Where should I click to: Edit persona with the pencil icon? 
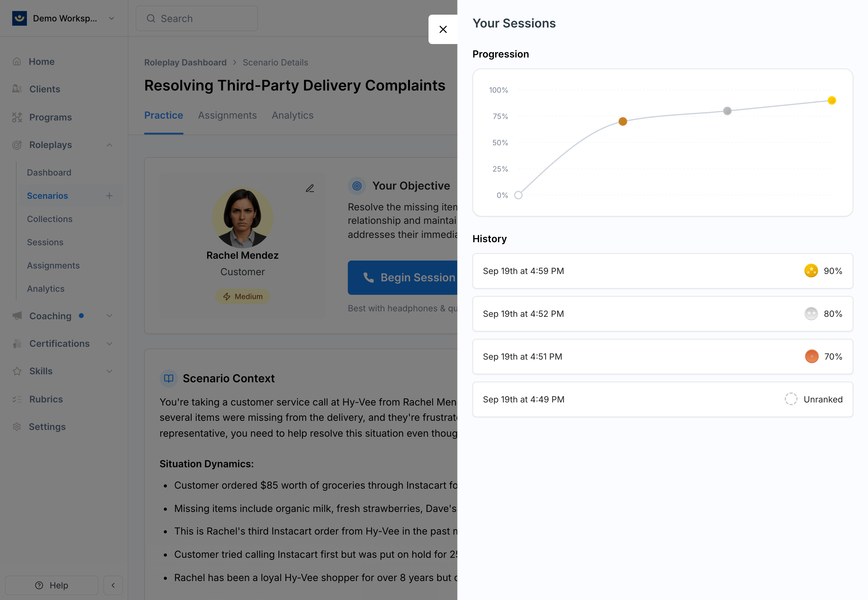click(310, 188)
